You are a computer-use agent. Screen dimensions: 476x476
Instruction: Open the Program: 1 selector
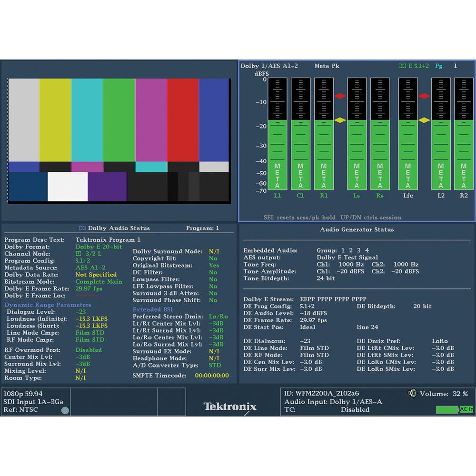pos(202,228)
